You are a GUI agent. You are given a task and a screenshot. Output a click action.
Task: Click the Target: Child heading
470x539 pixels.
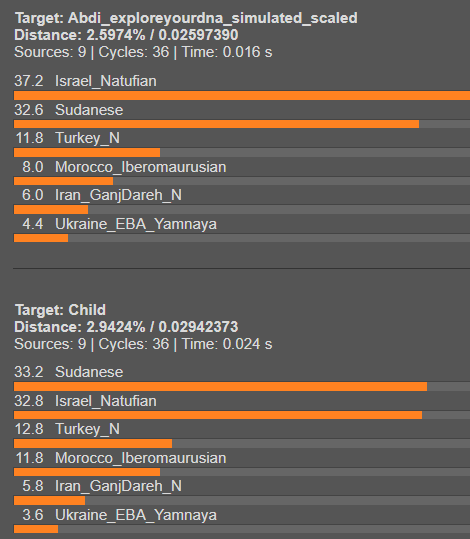60,310
